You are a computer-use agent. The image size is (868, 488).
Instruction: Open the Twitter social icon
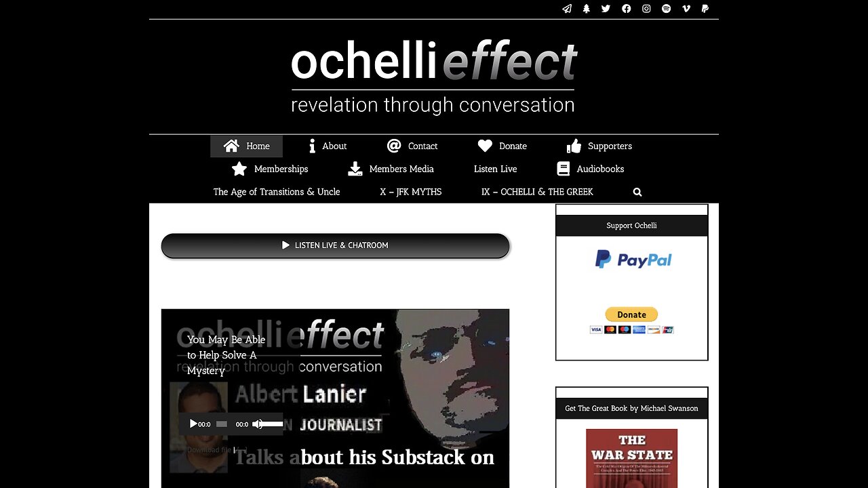[606, 9]
